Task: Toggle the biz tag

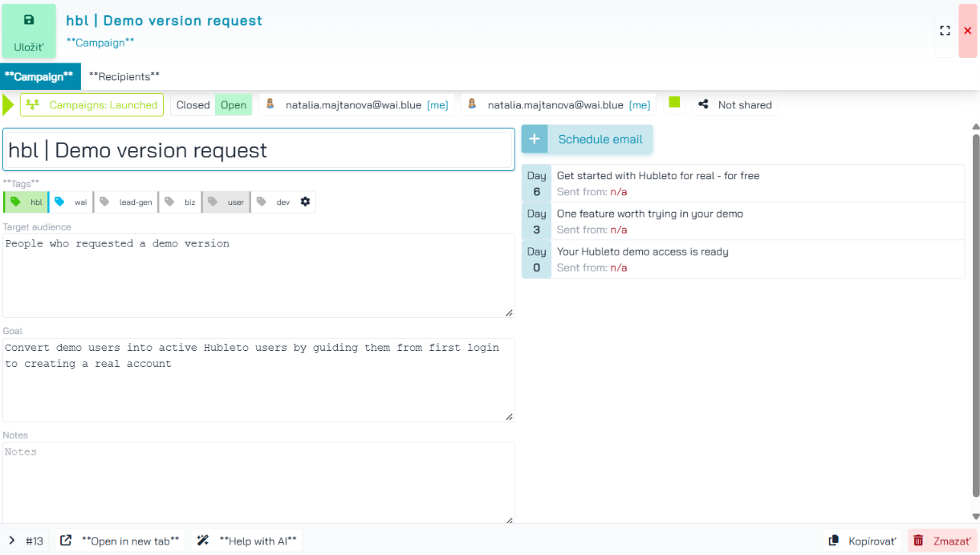Action: click(181, 202)
